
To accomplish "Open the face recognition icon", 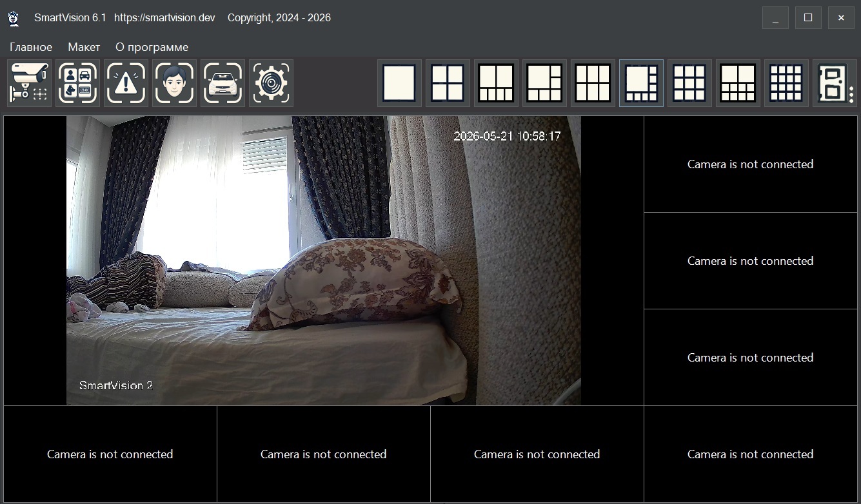I will pyautogui.click(x=174, y=83).
